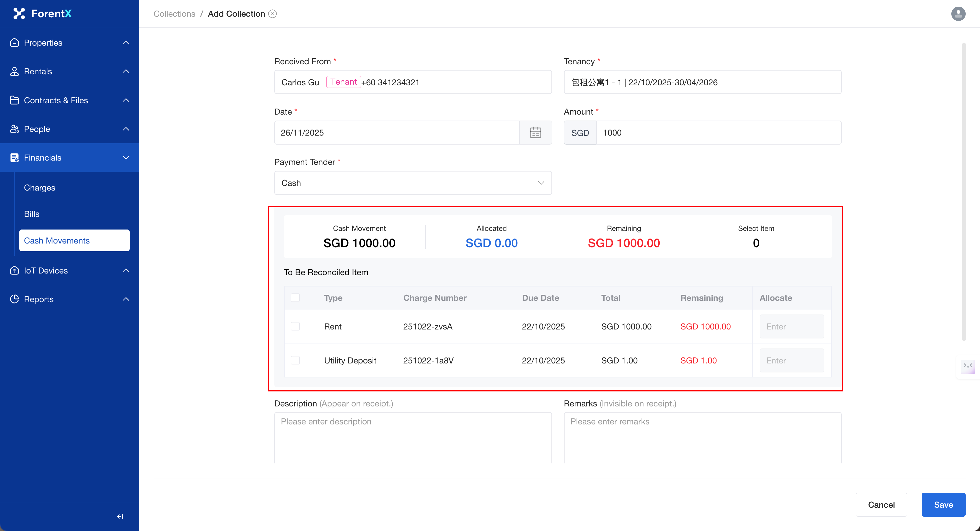Collapse the sidebar using bottom arrow icon
This screenshot has height=531, width=980.
point(120,516)
